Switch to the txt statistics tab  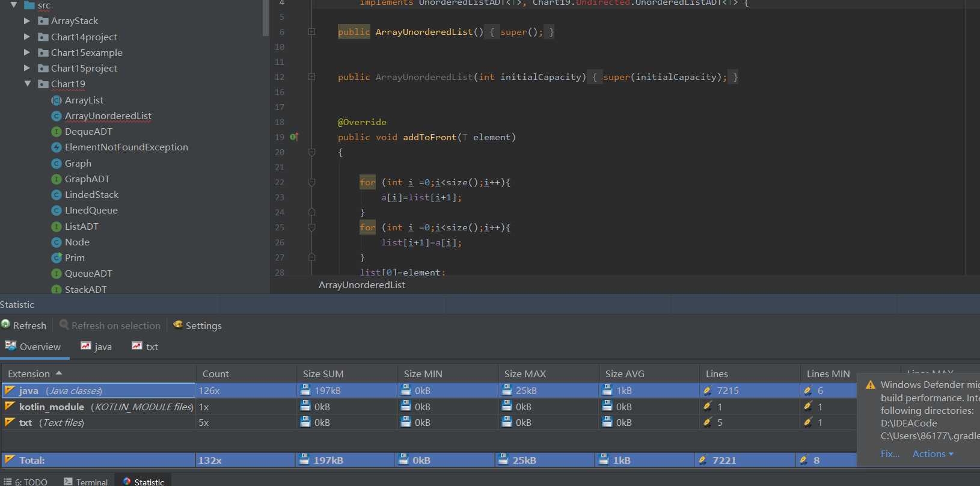pyautogui.click(x=145, y=347)
